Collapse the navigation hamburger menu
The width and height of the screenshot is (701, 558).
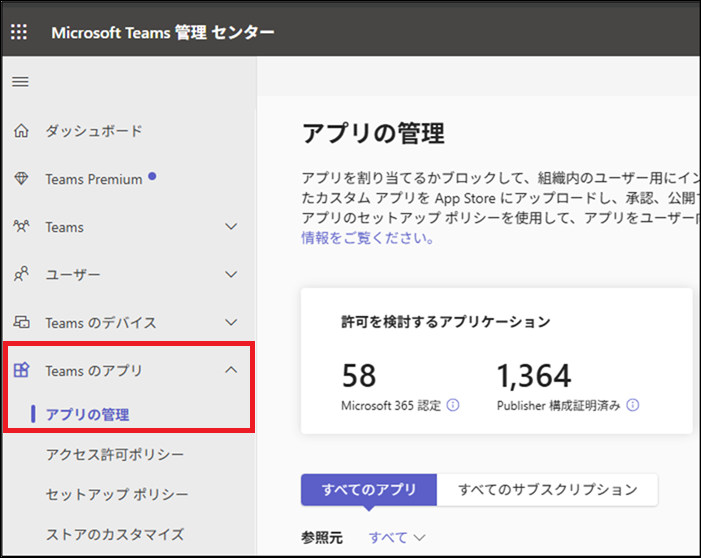[x=20, y=82]
